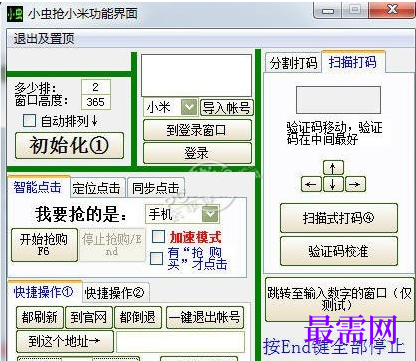This screenshot has width=416, height=361.
Task: Select the 智能点击 tab
Action: coord(38,187)
